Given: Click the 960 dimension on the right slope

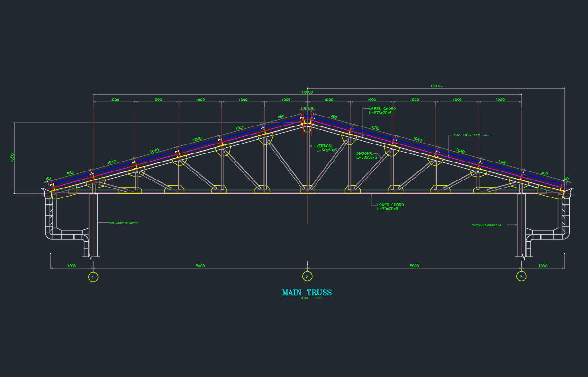Looking at the screenshot, I should point(544,173).
